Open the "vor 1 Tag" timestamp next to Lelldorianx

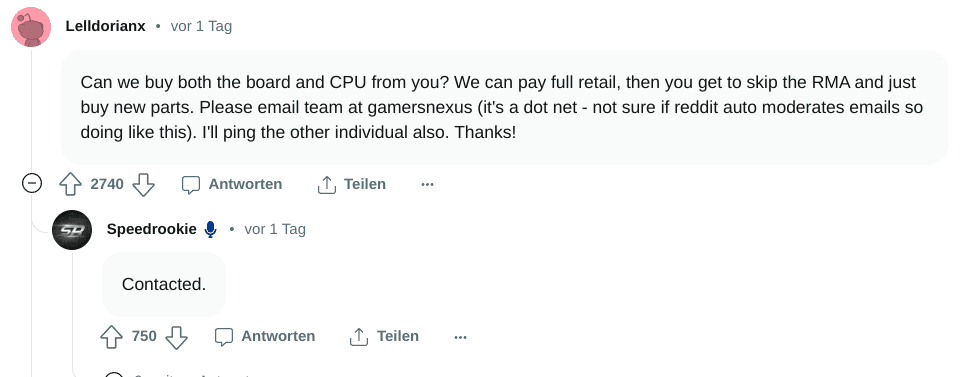point(201,27)
